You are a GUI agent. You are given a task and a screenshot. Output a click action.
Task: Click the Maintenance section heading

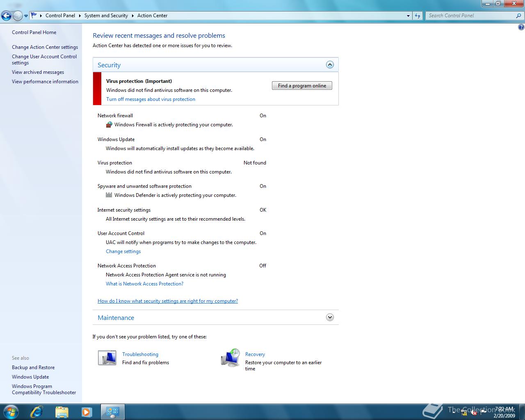pyautogui.click(x=116, y=318)
